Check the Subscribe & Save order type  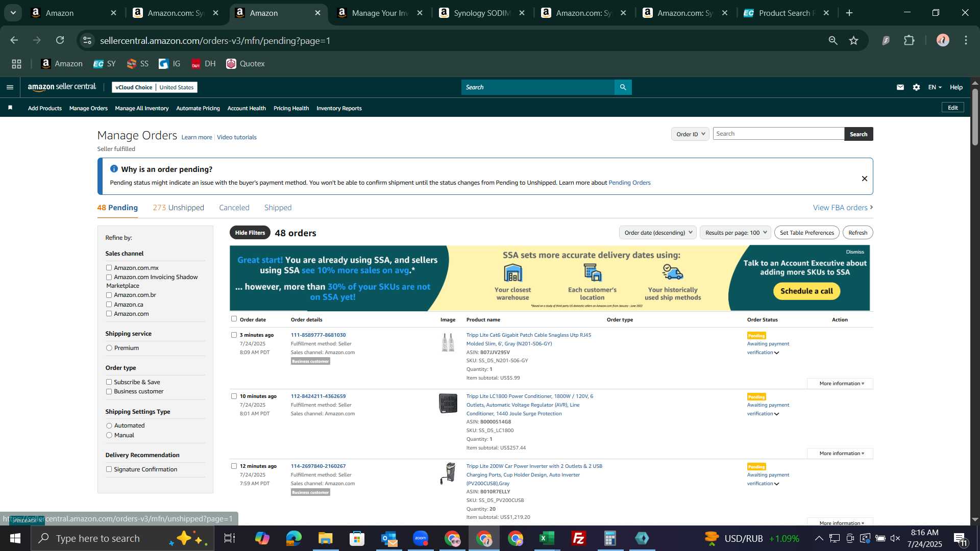coord(109,382)
